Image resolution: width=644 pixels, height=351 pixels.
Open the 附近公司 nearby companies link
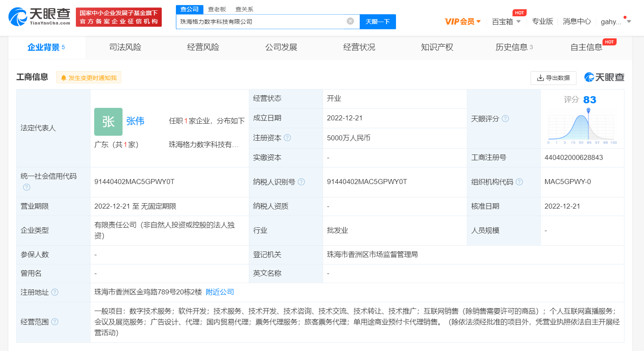coord(220,292)
